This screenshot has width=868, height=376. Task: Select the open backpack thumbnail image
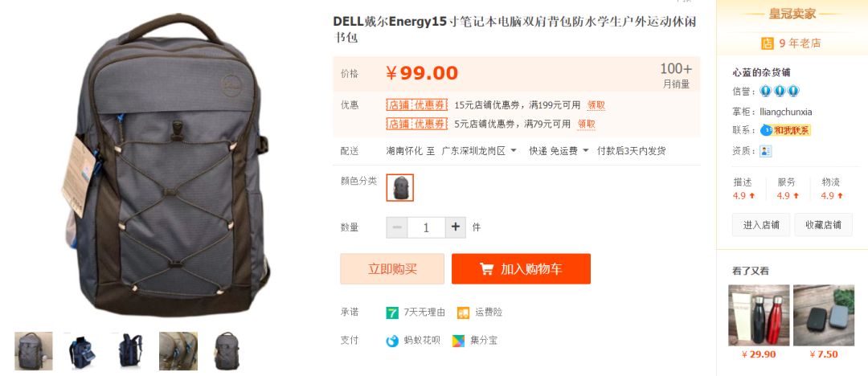[x=81, y=351]
